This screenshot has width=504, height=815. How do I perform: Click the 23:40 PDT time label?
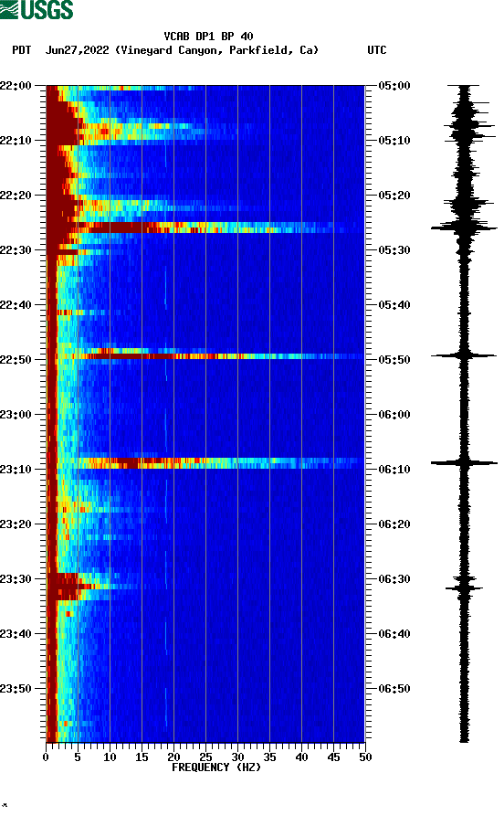pyautogui.click(x=16, y=634)
